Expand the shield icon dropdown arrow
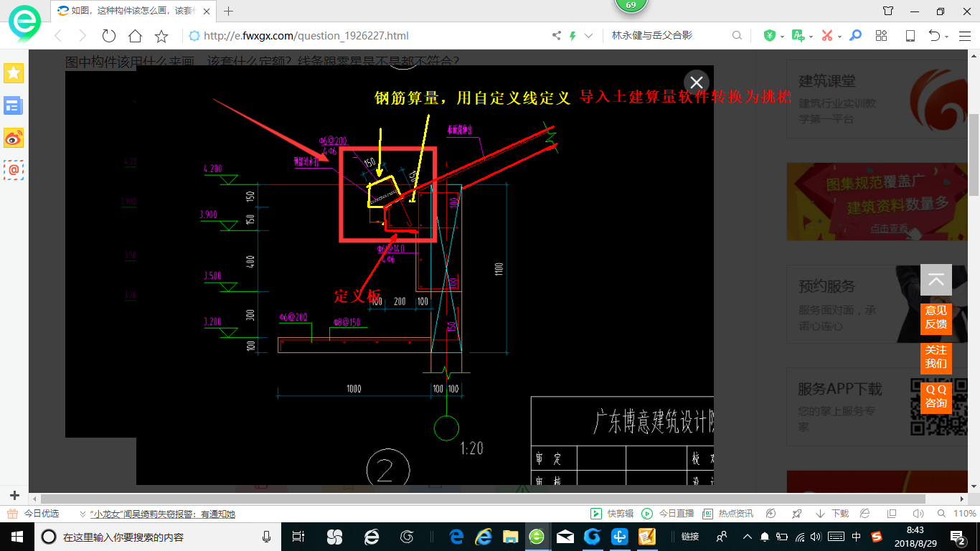Viewport: 980px width, 551px height. click(782, 37)
